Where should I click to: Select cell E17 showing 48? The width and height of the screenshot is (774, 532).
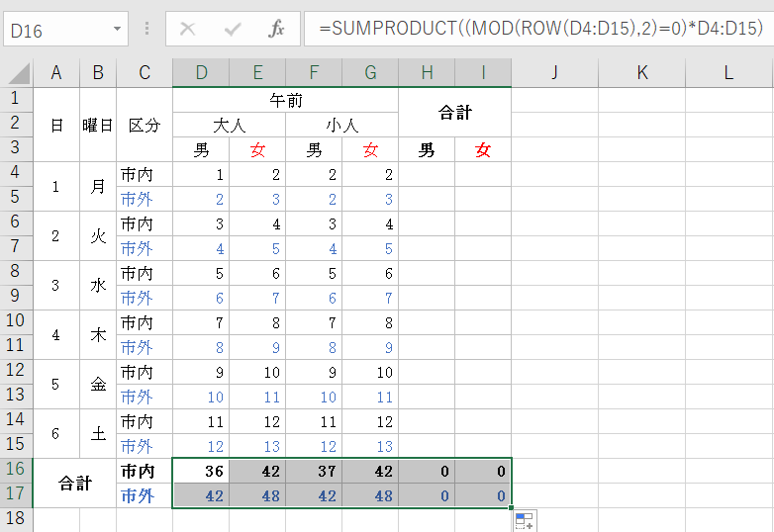coord(257,495)
